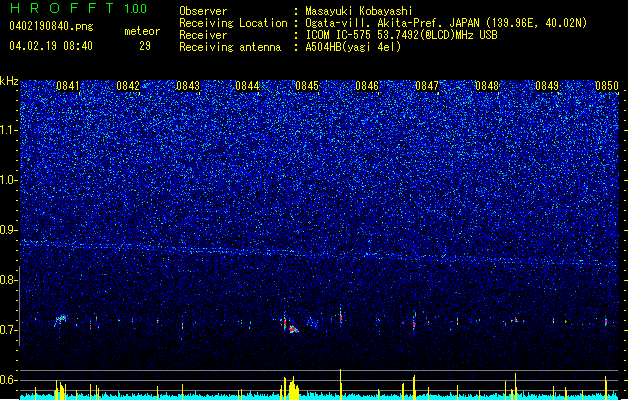Click the kHz axis unit label
This screenshot has width=629, height=400.
click(x=9, y=81)
